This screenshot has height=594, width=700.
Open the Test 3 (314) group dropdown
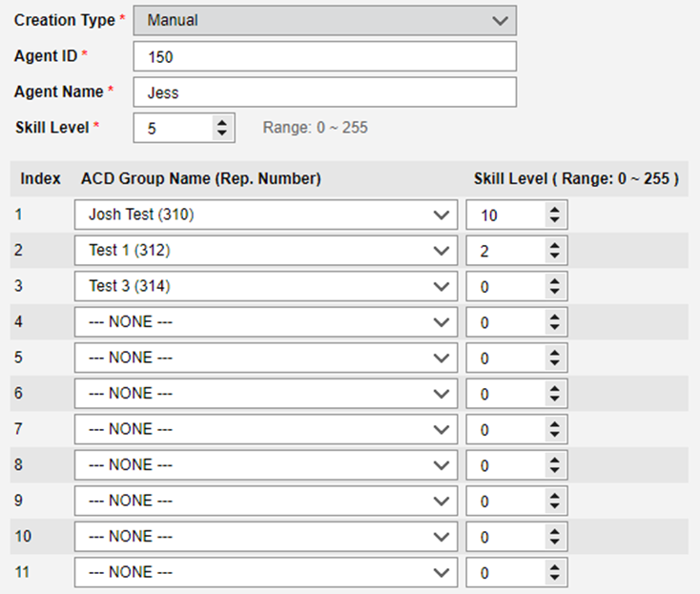pyautogui.click(x=265, y=286)
